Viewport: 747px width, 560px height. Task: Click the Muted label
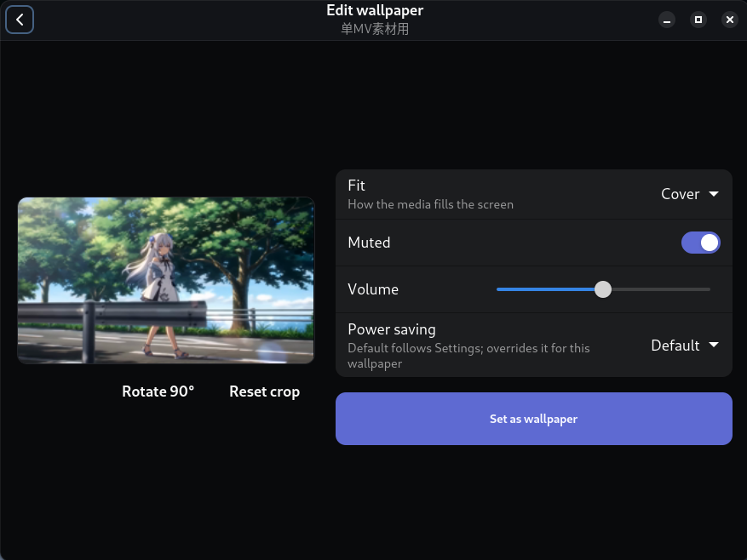(x=369, y=243)
